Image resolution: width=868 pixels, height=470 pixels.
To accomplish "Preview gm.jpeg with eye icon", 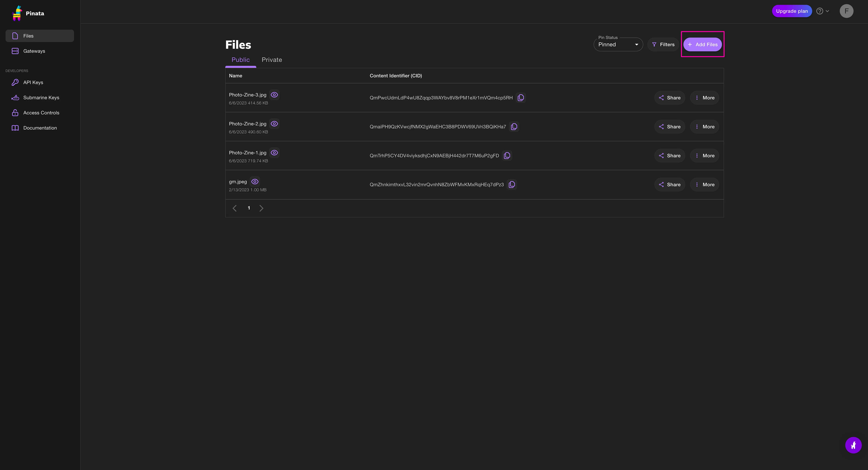I will tap(255, 182).
